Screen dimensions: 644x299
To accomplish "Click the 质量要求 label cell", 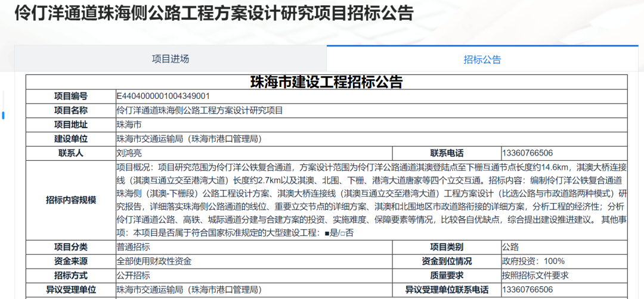I will [x=447, y=276].
